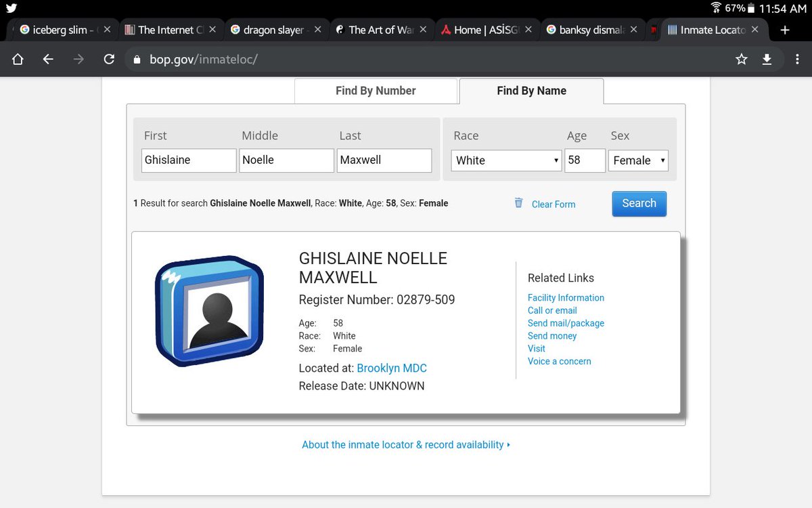
Task: Tap the Wi-Fi status icon
Action: (716, 8)
